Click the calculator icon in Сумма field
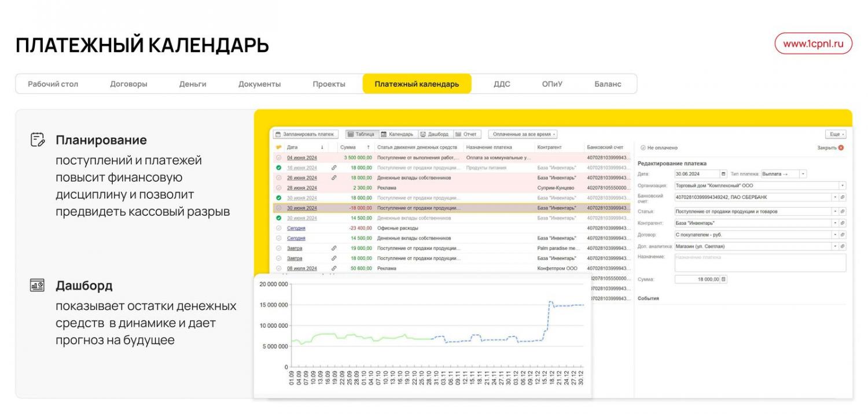 pos(723,279)
